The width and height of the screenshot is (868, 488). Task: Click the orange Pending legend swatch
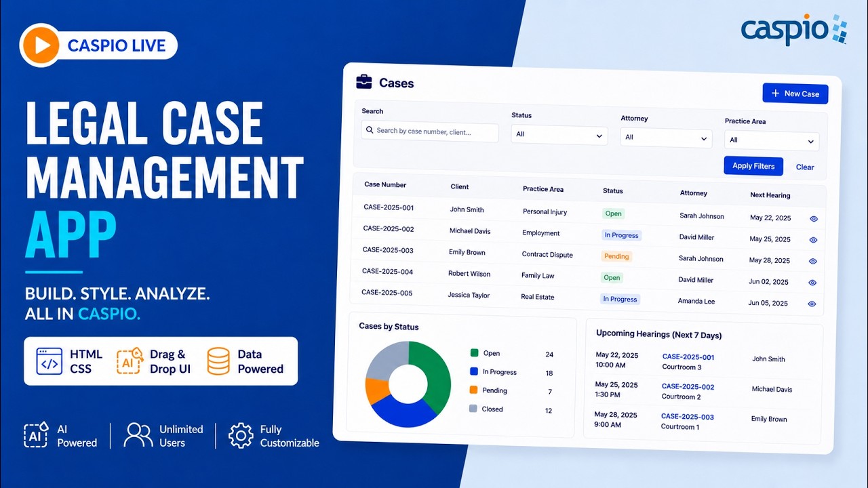coord(473,390)
